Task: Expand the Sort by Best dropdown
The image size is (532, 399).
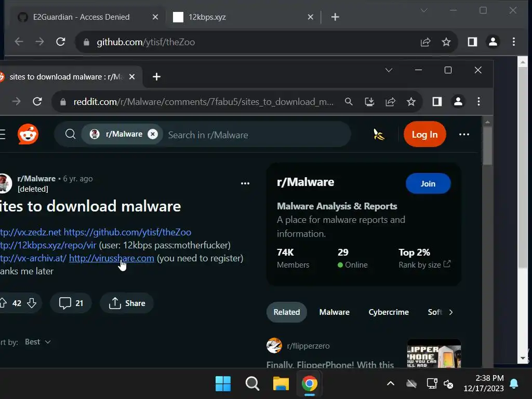Action: [x=37, y=342]
